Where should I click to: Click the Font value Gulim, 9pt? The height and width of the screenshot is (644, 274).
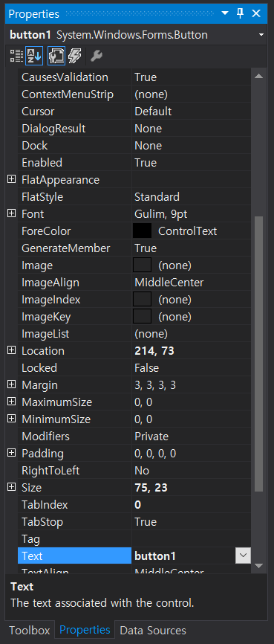click(x=161, y=214)
